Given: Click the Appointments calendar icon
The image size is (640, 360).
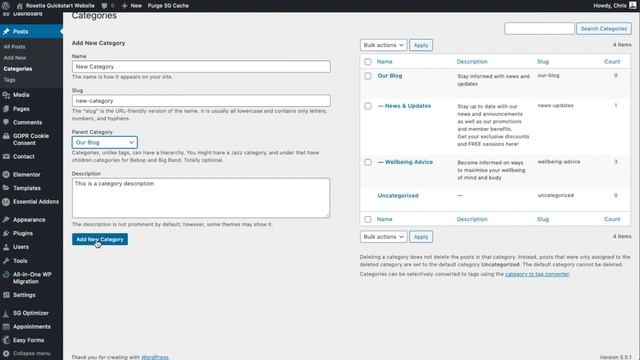Looking at the screenshot, I should [x=6, y=327].
